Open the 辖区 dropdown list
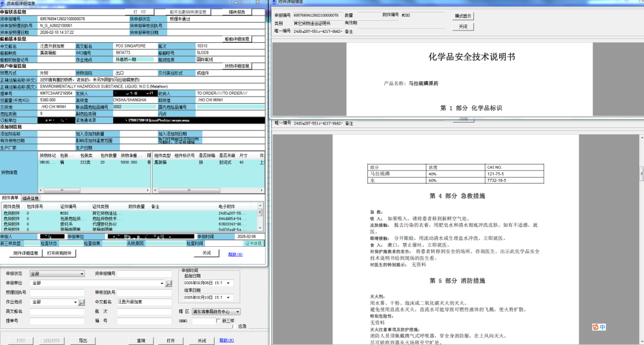 pyautogui.click(x=237, y=312)
